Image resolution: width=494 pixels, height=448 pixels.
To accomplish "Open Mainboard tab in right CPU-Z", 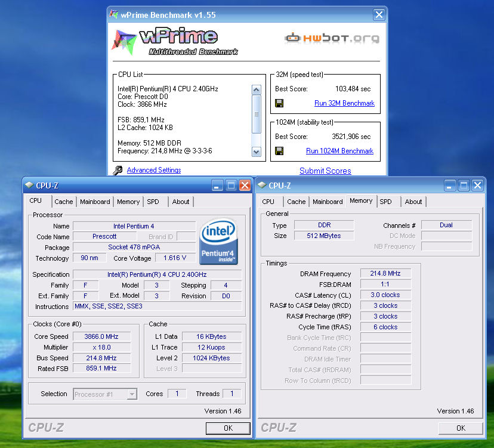I will (x=328, y=202).
